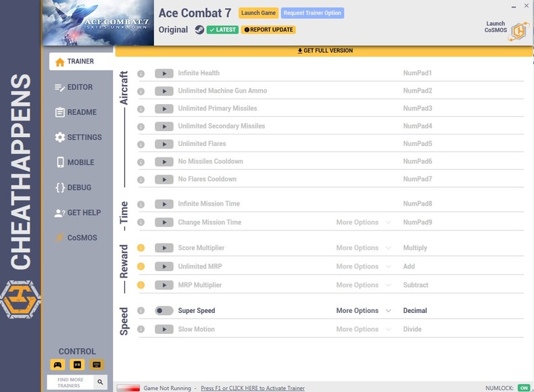Expand More Options for MRP Multiplier

(364, 285)
